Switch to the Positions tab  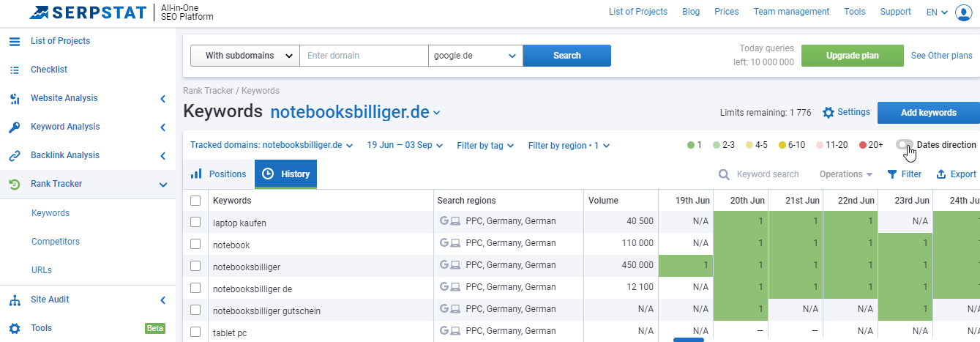click(x=218, y=174)
